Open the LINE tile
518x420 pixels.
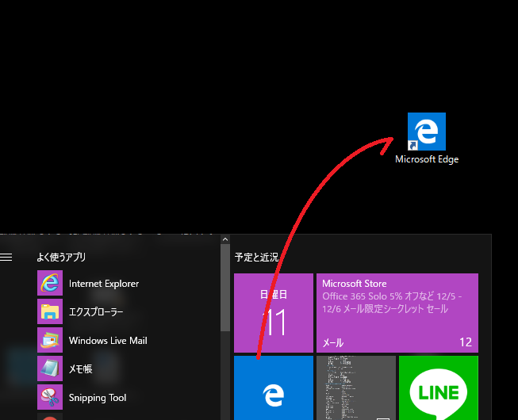[x=439, y=388]
